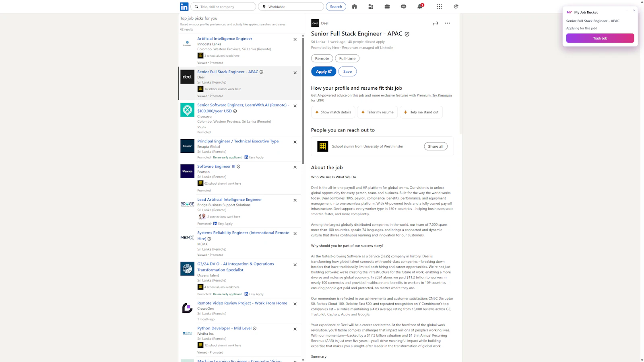Focus the Worldwide location field

pyautogui.click(x=291, y=7)
